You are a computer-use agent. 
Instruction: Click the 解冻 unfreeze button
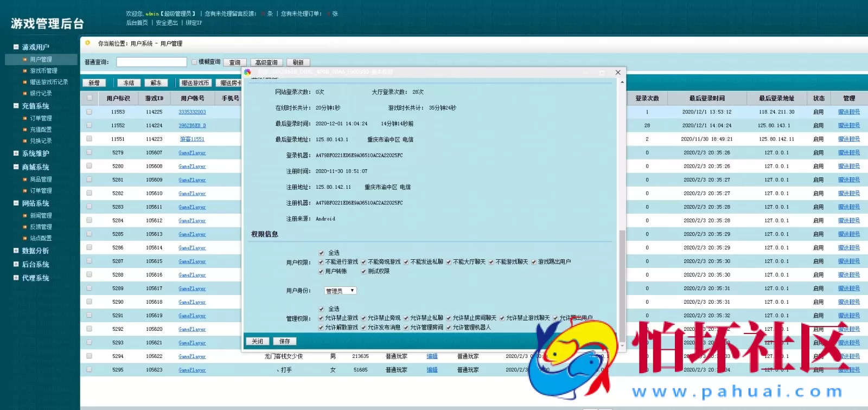156,83
